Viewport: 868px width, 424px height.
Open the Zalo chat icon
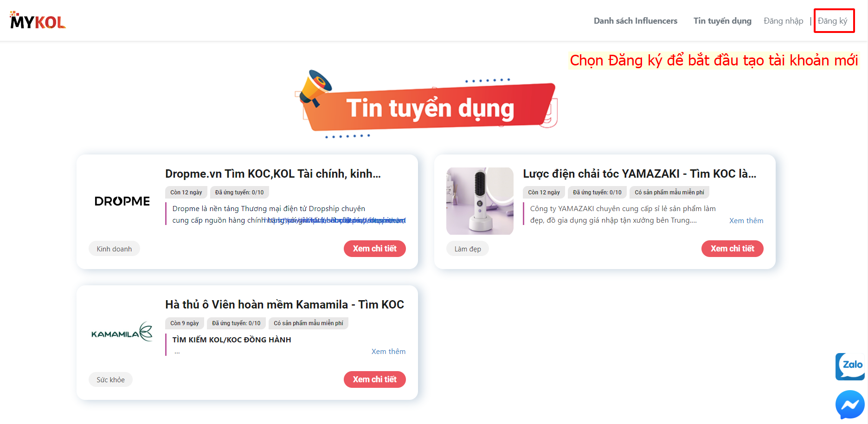click(x=850, y=366)
